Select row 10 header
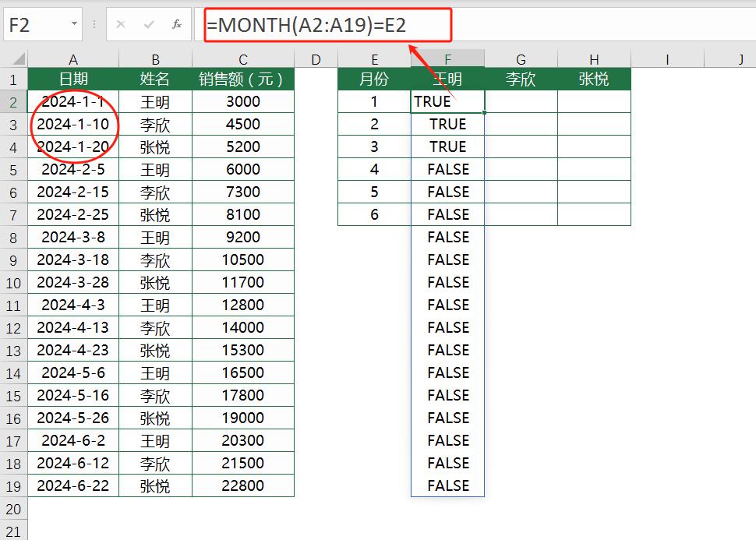The height and width of the screenshot is (540, 756). pos(13,283)
